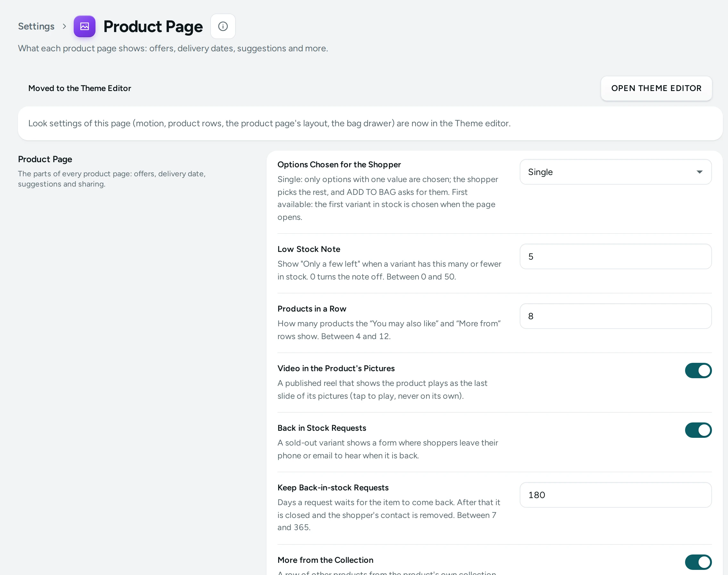Click the 'Products in a Row' label
The image size is (728, 575).
[312, 309]
